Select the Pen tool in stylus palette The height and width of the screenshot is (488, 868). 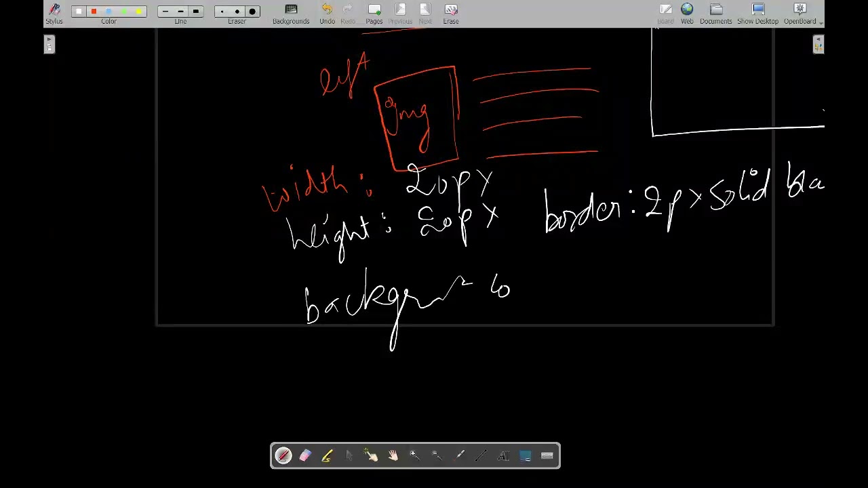[283, 455]
